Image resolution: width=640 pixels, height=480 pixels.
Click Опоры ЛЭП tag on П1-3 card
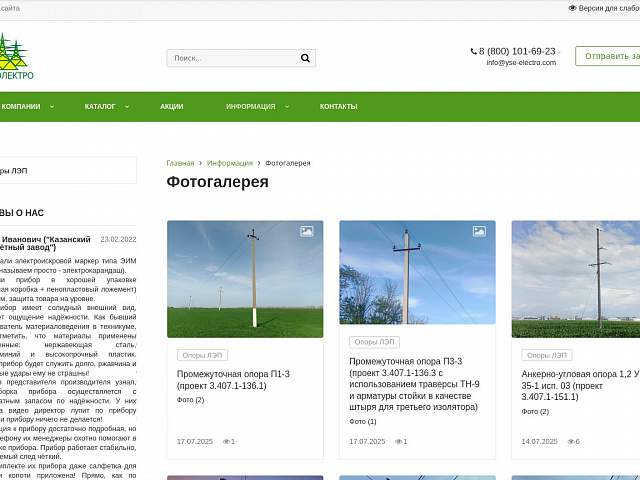(202, 355)
